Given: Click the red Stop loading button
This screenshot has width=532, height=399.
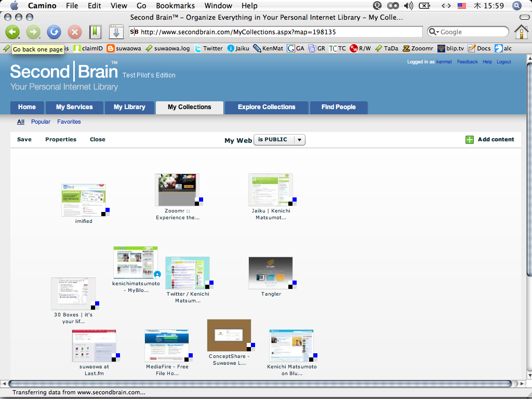Looking at the screenshot, I should tap(75, 32).
